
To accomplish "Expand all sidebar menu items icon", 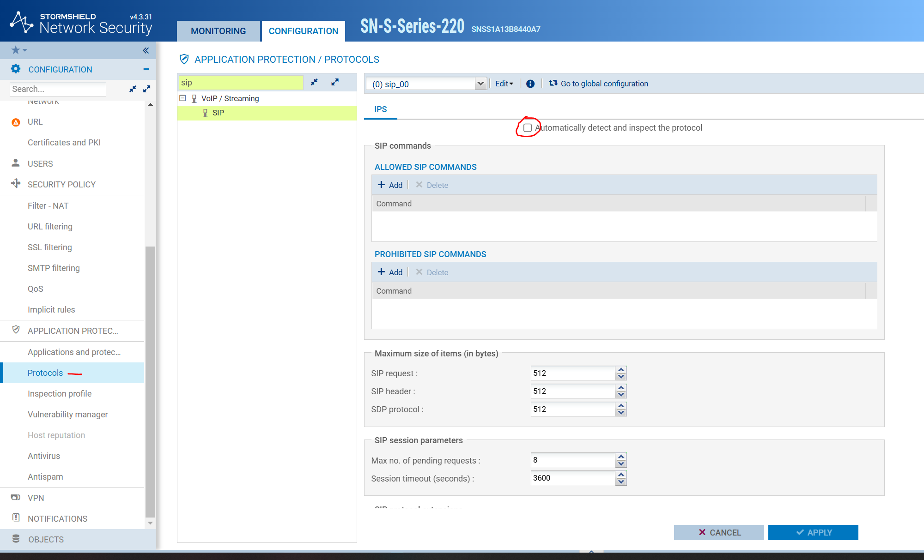I will (146, 89).
